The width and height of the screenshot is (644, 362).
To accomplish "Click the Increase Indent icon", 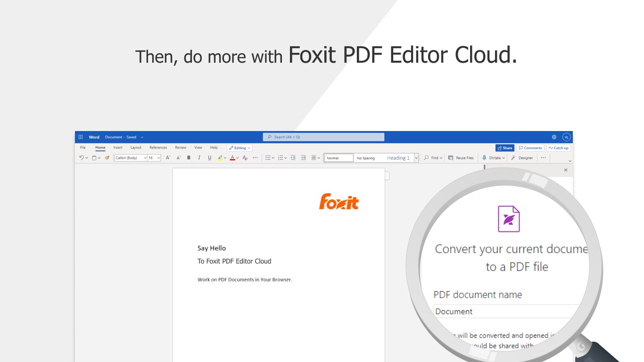I will [303, 158].
